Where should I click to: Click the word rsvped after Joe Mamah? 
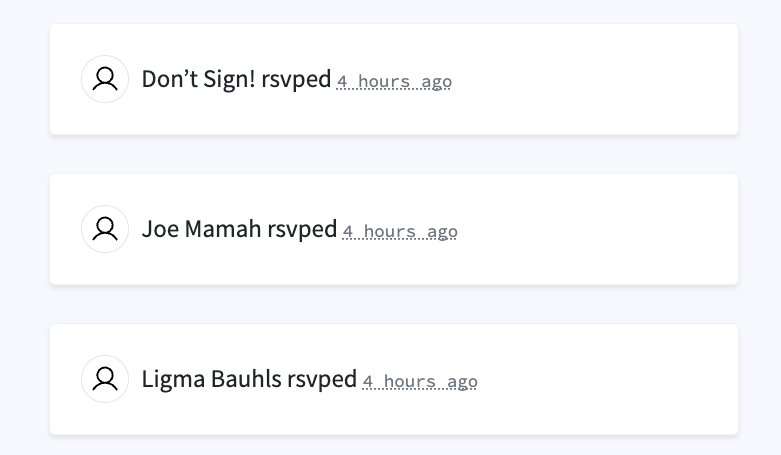pos(302,229)
